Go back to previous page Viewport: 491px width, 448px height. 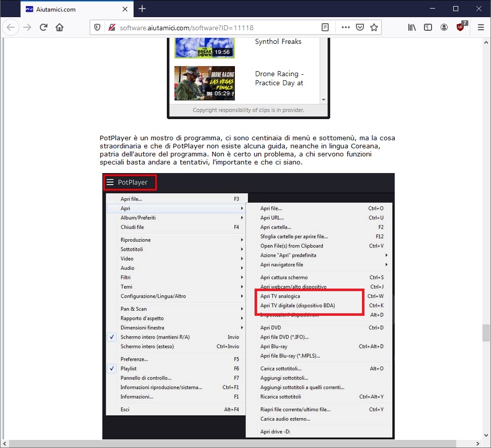pos(11,28)
